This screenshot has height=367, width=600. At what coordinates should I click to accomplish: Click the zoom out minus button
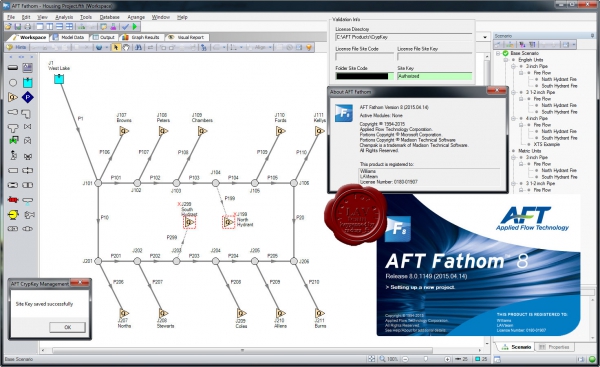pyautogui.click(x=405, y=359)
